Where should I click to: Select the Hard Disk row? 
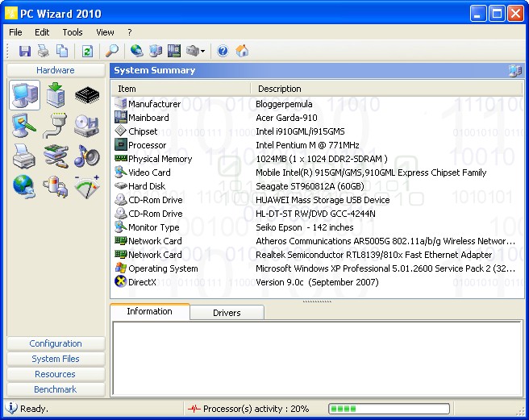coord(317,186)
